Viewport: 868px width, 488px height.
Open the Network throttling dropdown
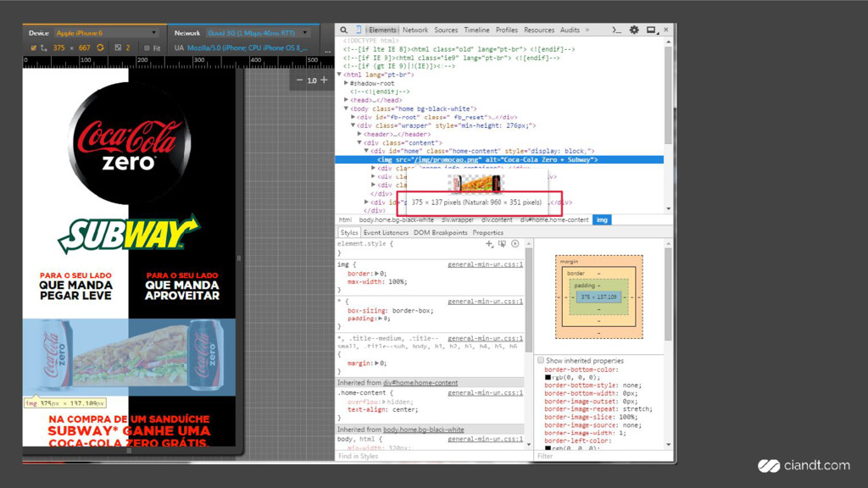[258, 33]
